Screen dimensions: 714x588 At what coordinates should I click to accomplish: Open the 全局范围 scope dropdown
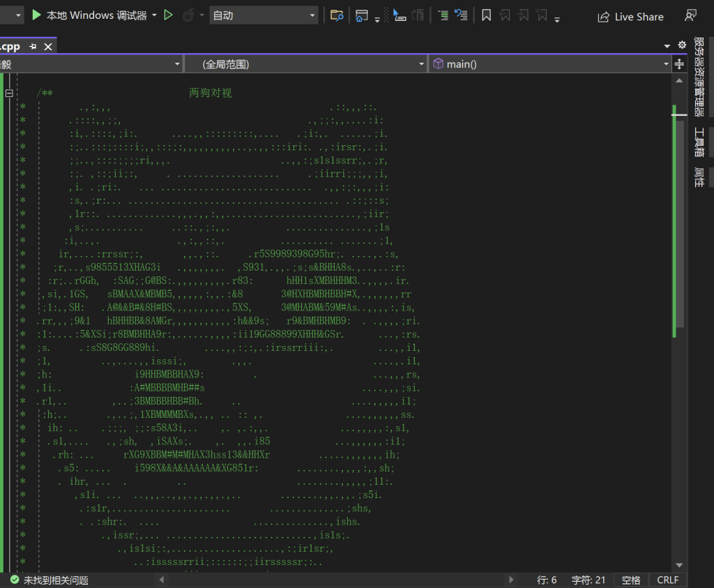(x=305, y=64)
